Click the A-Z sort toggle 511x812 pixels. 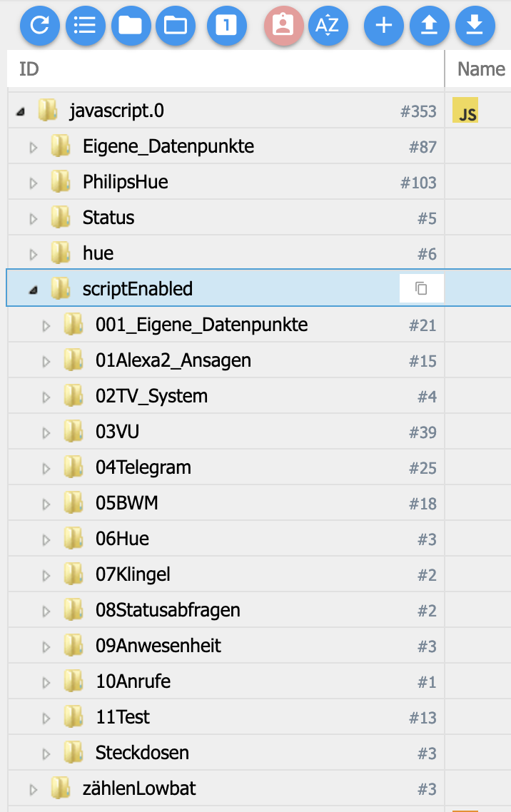328,26
